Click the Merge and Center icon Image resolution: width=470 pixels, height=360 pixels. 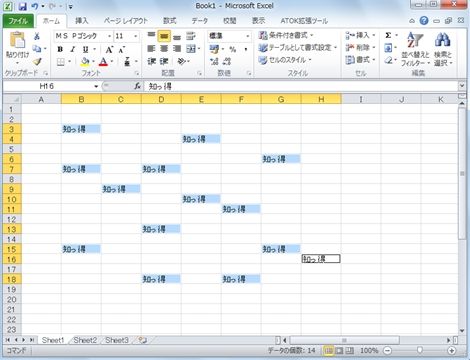(x=191, y=49)
